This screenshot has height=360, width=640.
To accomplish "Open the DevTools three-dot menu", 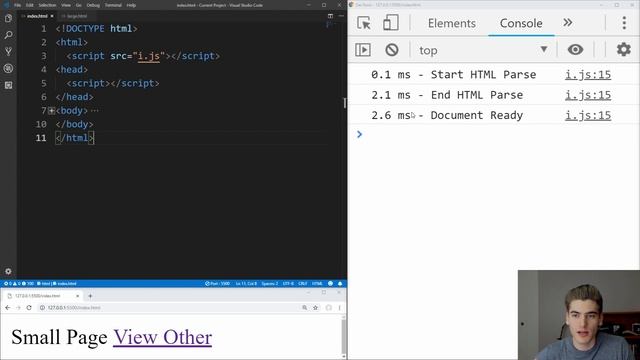I will [x=624, y=23].
